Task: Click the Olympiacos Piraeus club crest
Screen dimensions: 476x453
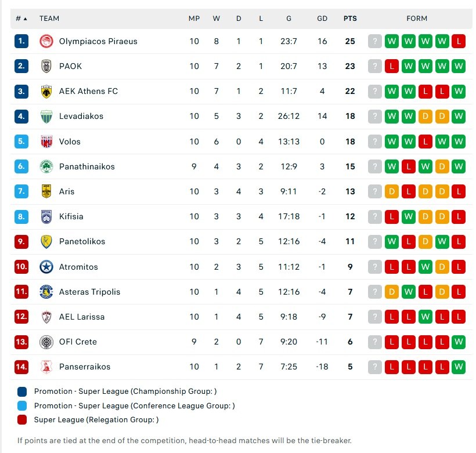Action: (x=46, y=41)
